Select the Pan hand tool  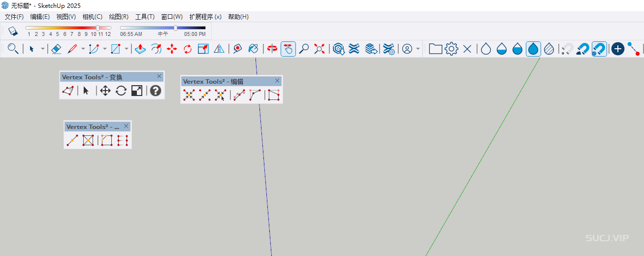pyautogui.click(x=288, y=49)
